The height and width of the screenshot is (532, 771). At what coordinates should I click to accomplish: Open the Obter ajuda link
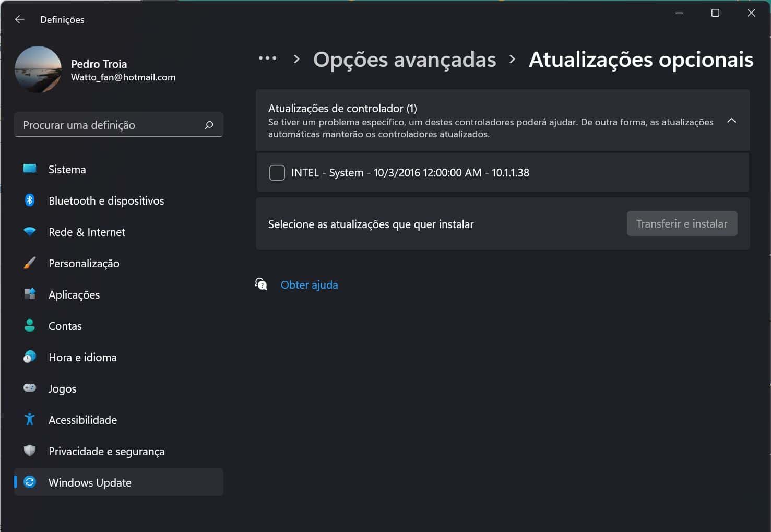pyautogui.click(x=309, y=285)
